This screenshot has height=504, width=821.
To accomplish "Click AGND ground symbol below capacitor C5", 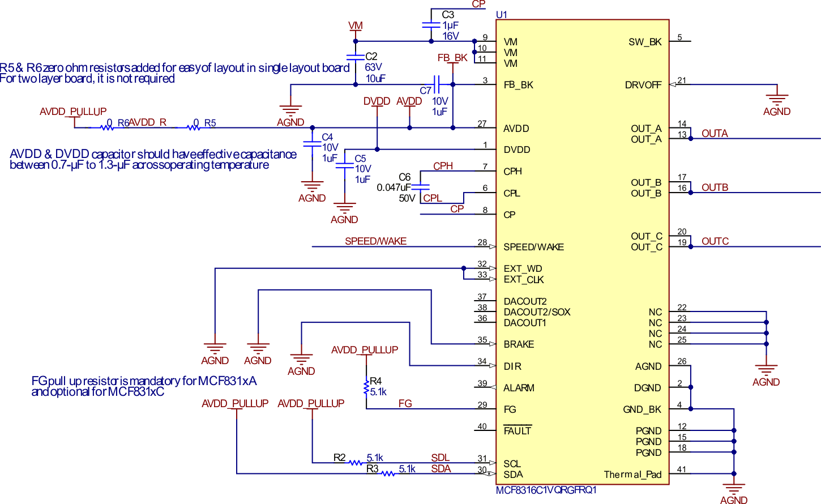I will [344, 208].
